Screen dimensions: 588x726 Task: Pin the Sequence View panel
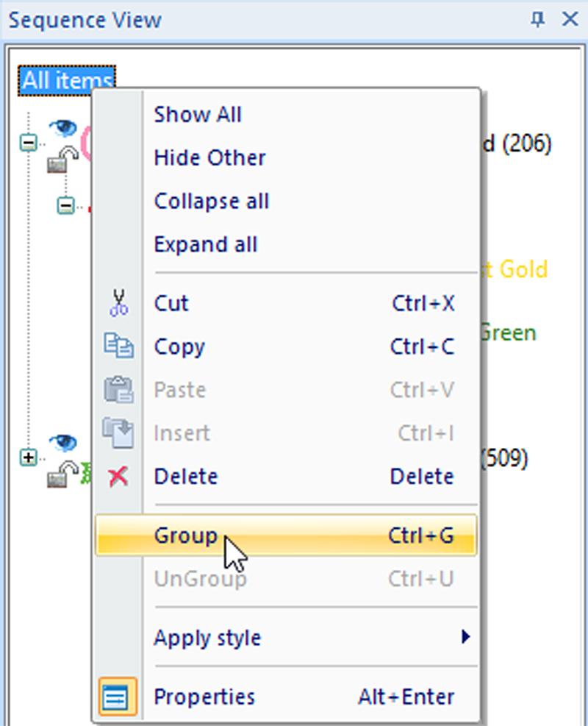[538, 19]
